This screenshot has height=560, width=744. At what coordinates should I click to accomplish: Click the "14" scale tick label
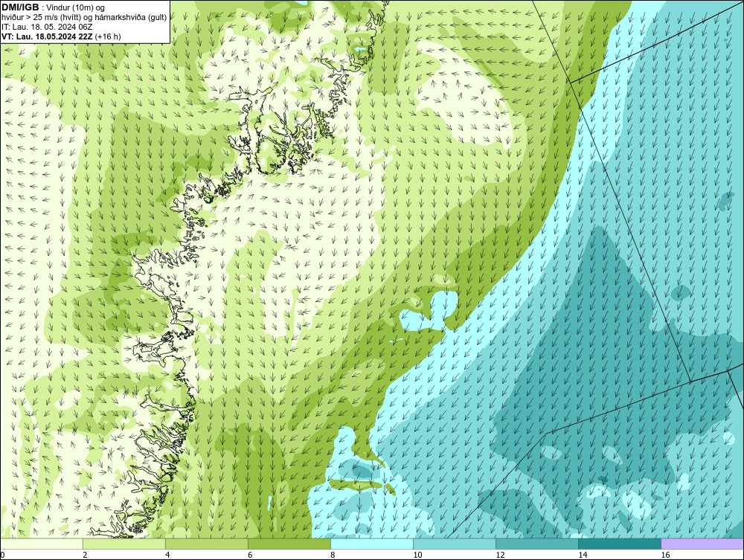click(583, 555)
